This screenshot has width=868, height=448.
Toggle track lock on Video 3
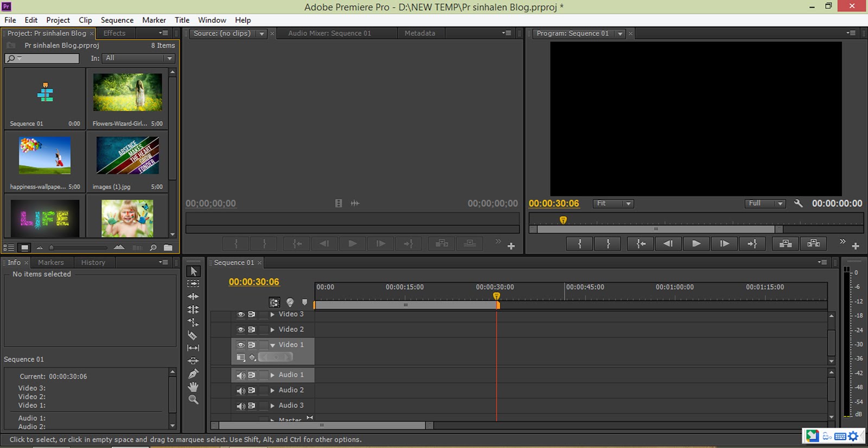tap(264, 314)
